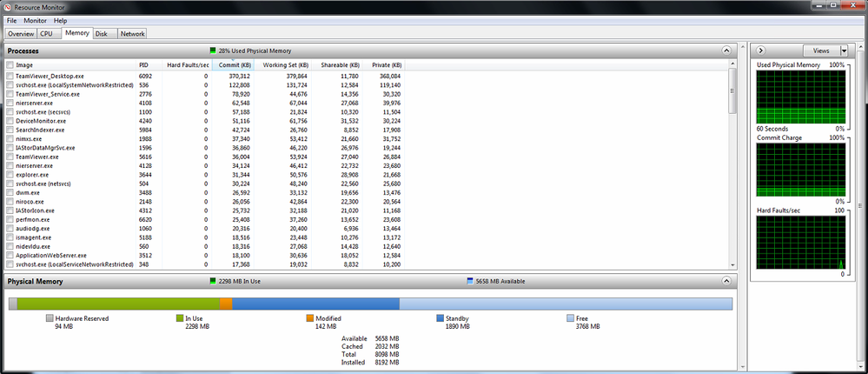
Task: Open the Monitor menu
Action: [35, 21]
